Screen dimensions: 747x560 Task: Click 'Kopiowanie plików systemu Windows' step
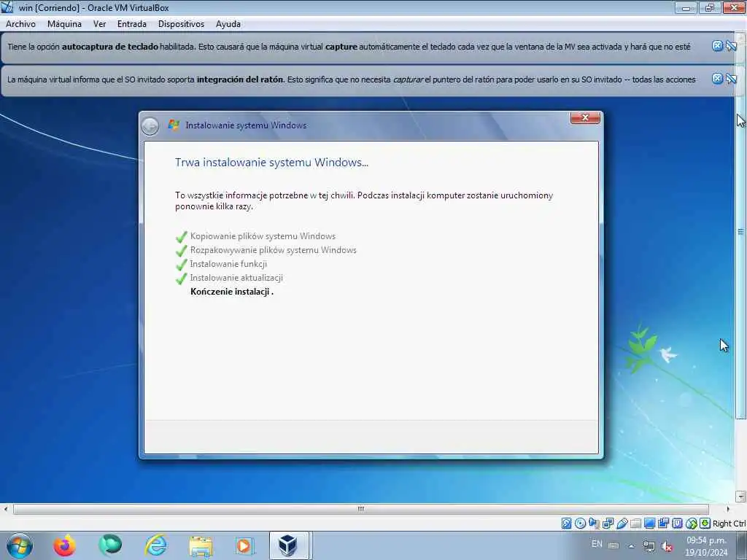263,236
